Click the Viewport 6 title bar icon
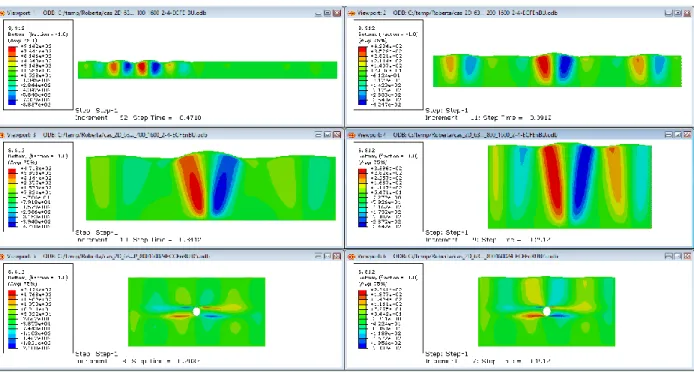 (x=352, y=256)
